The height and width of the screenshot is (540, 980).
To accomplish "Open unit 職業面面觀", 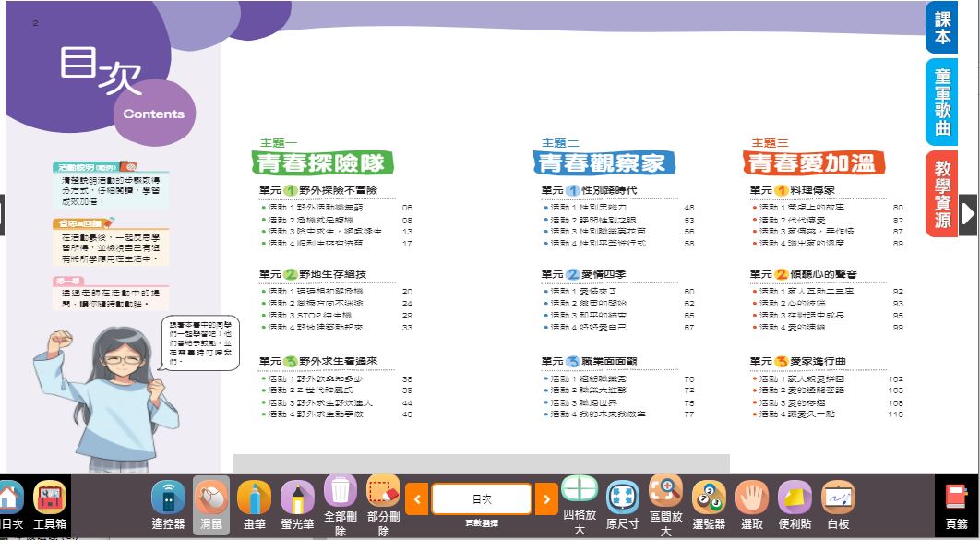I will (590, 361).
